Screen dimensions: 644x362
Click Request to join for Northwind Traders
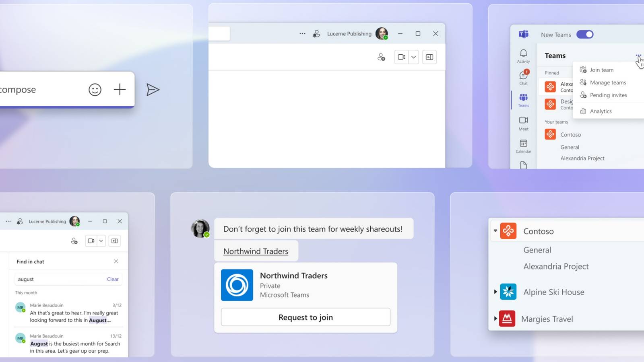coord(305,317)
